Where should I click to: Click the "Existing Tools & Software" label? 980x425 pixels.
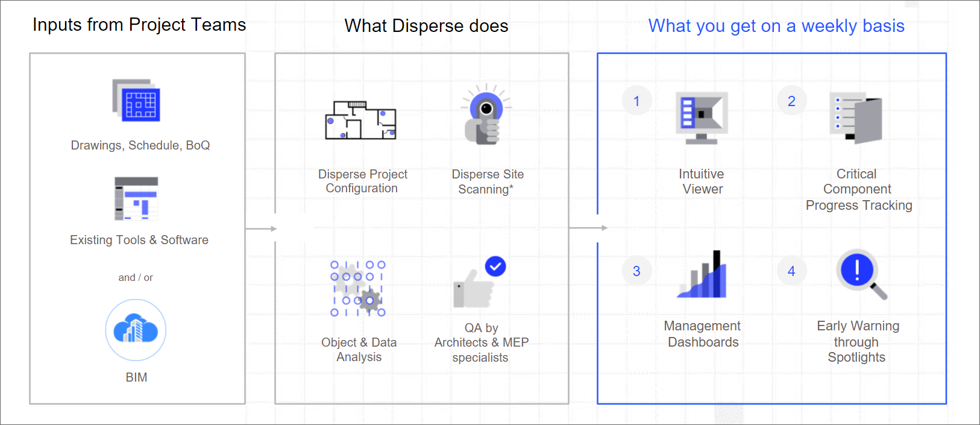click(x=139, y=240)
